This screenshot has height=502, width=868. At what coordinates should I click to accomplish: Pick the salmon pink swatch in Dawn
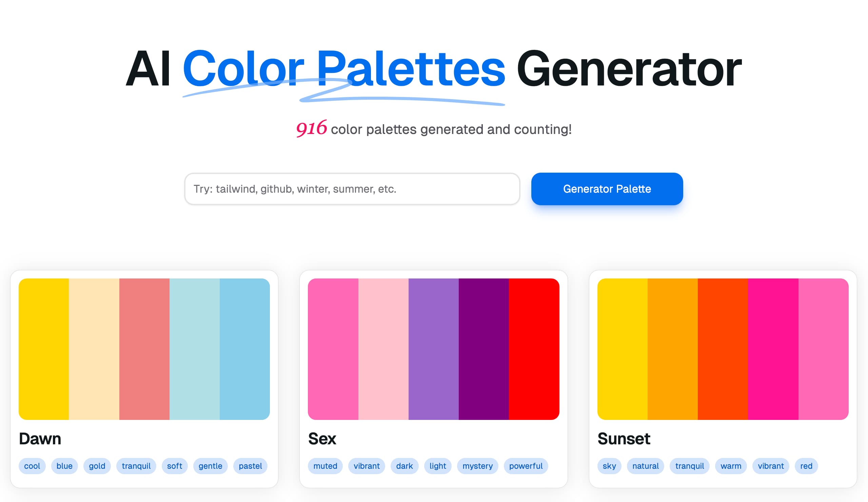point(144,349)
